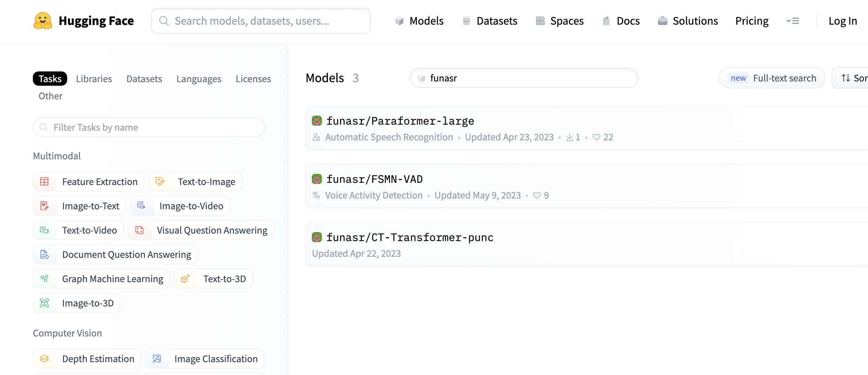Filter by Text-to-Video task

point(78,230)
